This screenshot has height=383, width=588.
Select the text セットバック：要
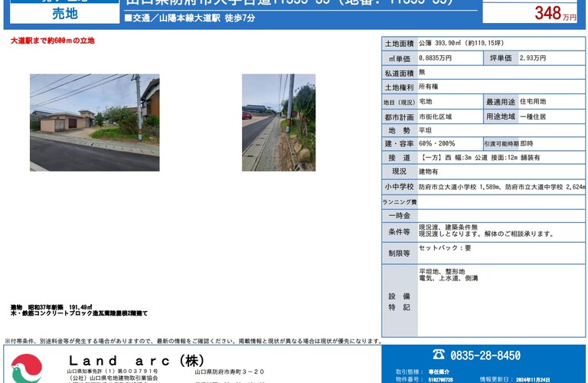[x=445, y=248]
